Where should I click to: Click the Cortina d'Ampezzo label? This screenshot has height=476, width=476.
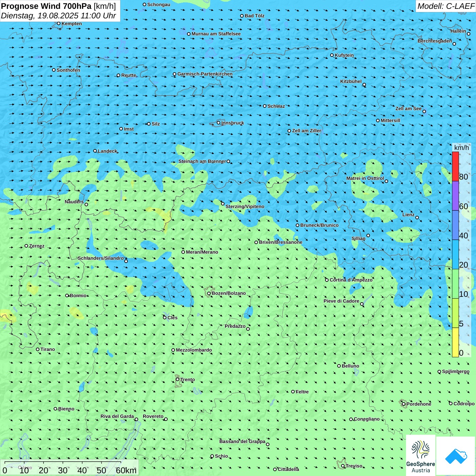pos(351,280)
